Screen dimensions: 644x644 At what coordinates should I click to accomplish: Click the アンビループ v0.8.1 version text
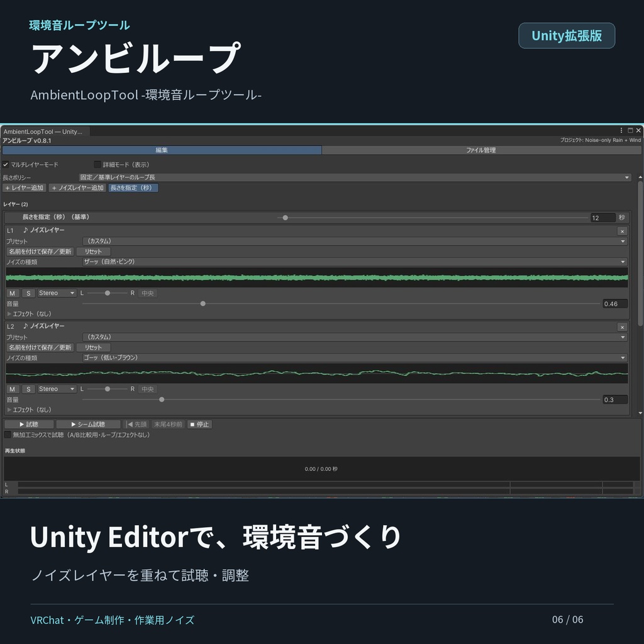click(27, 140)
